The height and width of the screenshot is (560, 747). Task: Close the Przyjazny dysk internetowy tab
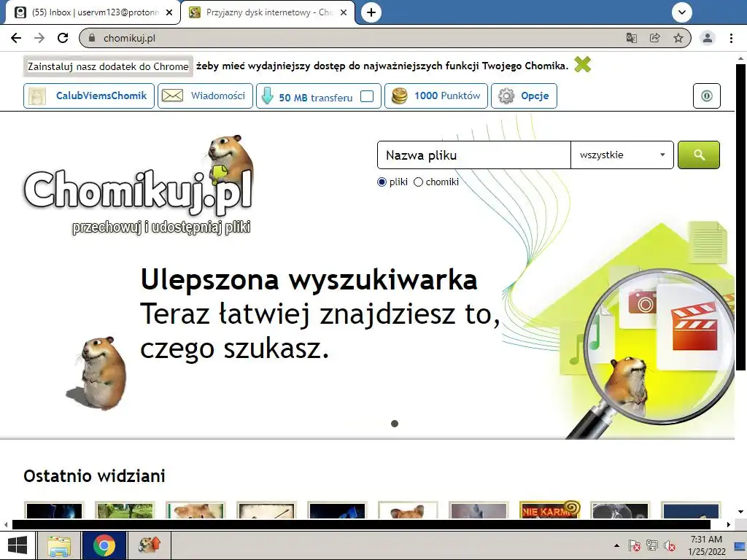point(344,12)
